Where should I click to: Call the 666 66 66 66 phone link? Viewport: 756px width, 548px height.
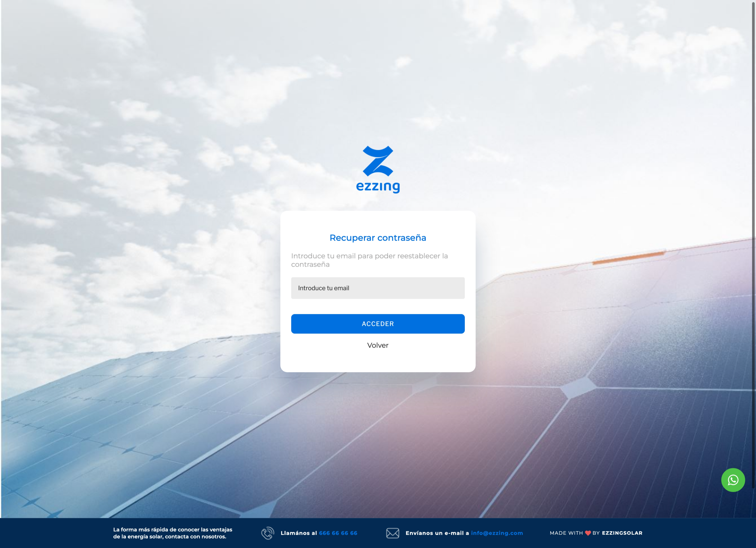click(338, 533)
